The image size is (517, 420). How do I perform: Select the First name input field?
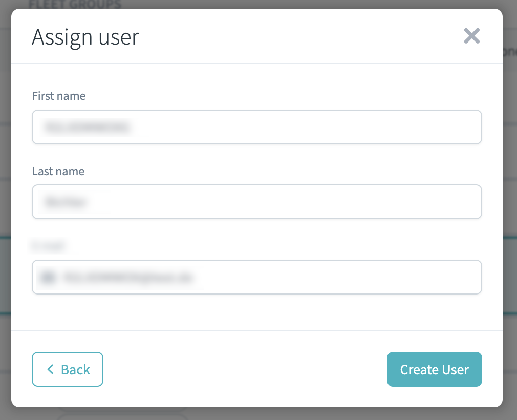(257, 127)
